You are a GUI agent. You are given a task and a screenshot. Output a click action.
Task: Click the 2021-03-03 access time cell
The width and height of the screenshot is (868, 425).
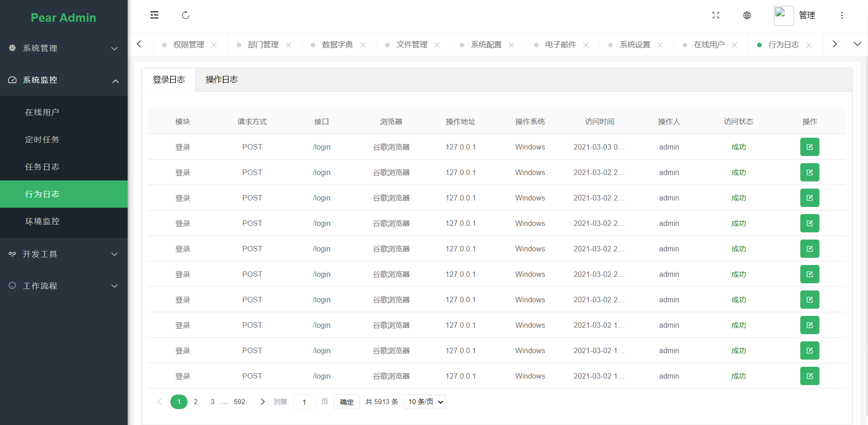tap(599, 147)
